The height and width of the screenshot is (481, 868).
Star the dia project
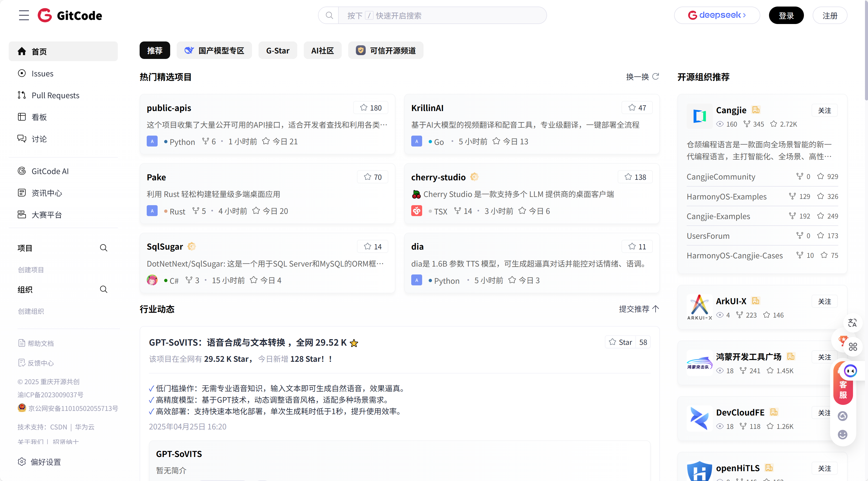click(x=637, y=246)
